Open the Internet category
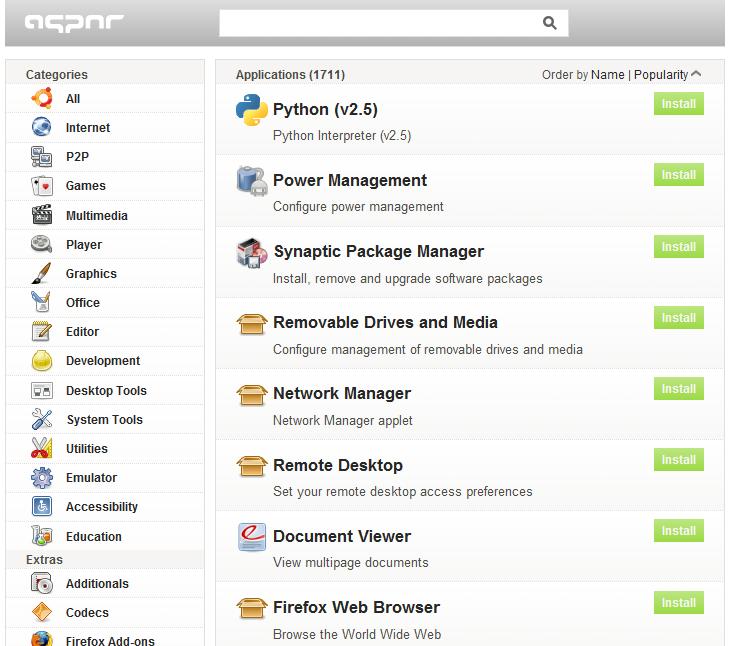This screenshot has height=646, width=731. (105, 127)
